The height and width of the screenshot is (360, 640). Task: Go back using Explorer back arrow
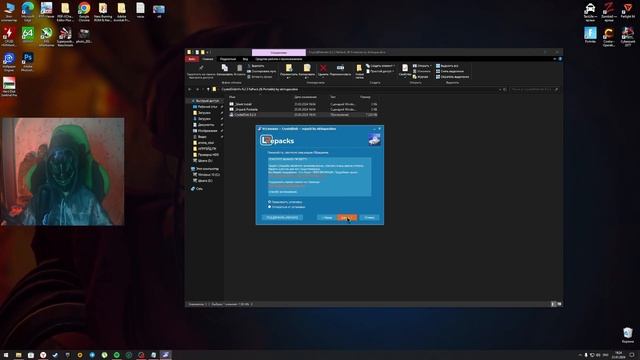190,89
